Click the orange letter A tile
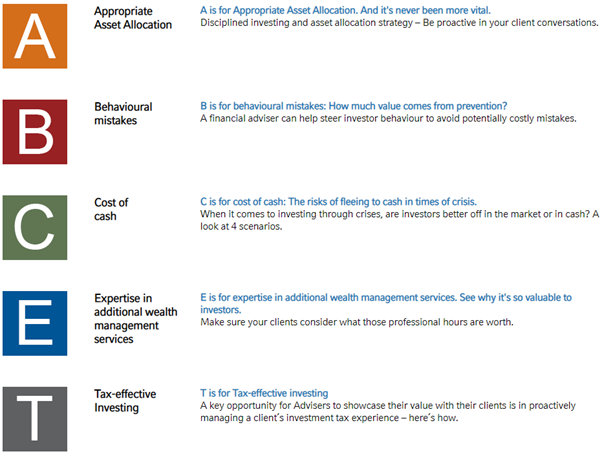The image size is (604, 456). (35, 35)
